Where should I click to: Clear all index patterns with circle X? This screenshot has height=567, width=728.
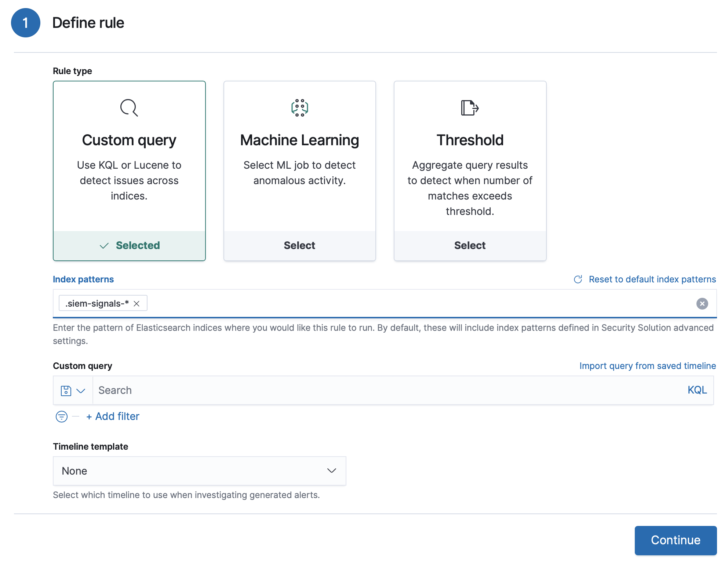[702, 304]
